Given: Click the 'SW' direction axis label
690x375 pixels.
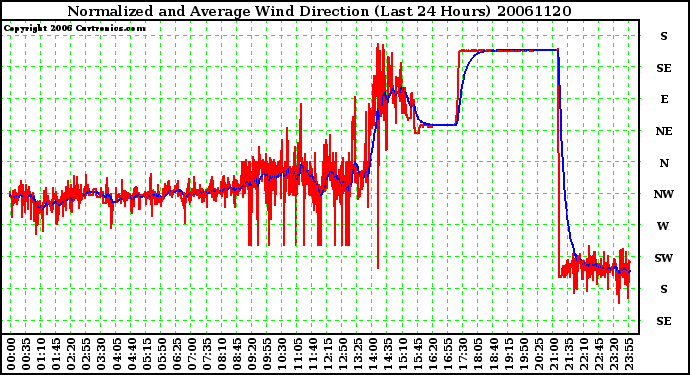Looking at the screenshot, I should 664,258.
